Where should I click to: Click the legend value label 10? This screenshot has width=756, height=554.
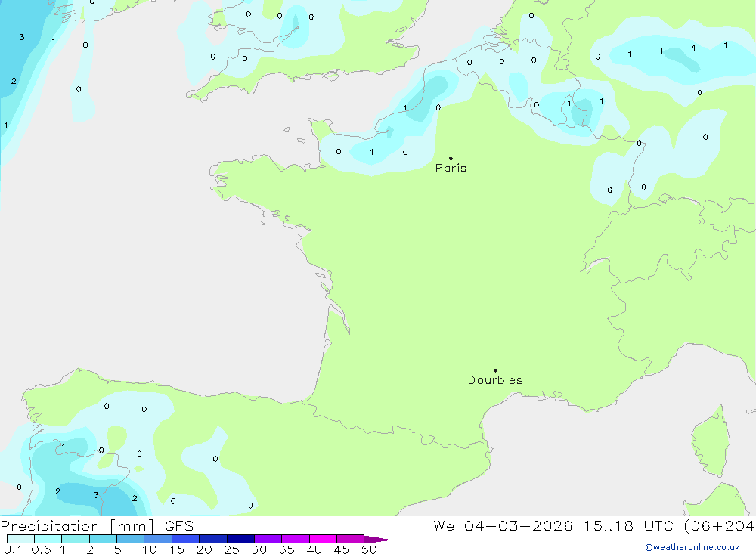150,549
